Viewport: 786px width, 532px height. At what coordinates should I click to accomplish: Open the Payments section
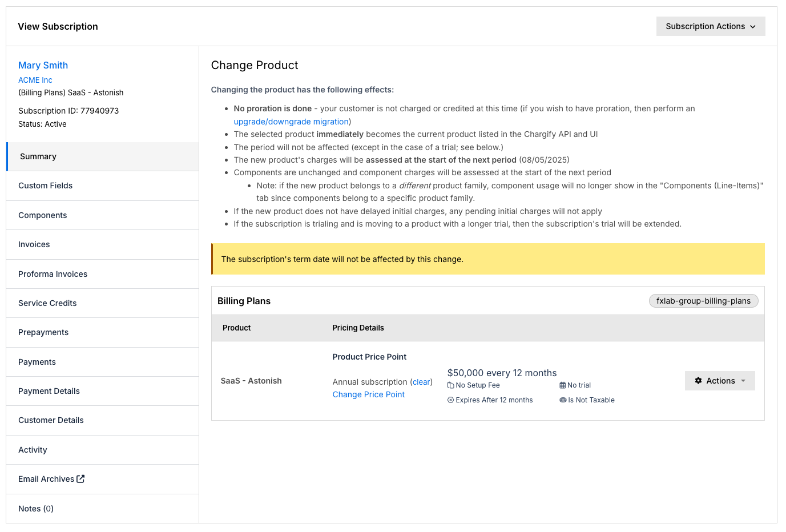pyautogui.click(x=103, y=362)
